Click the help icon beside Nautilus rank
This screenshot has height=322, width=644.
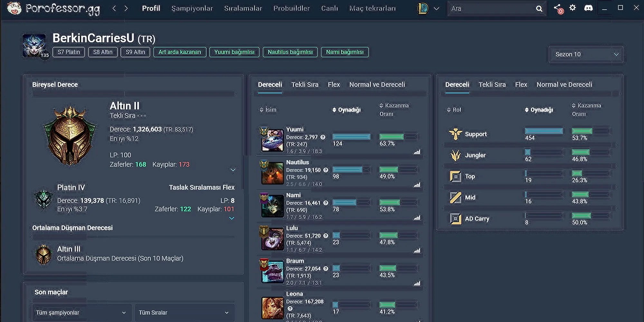click(326, 170)
